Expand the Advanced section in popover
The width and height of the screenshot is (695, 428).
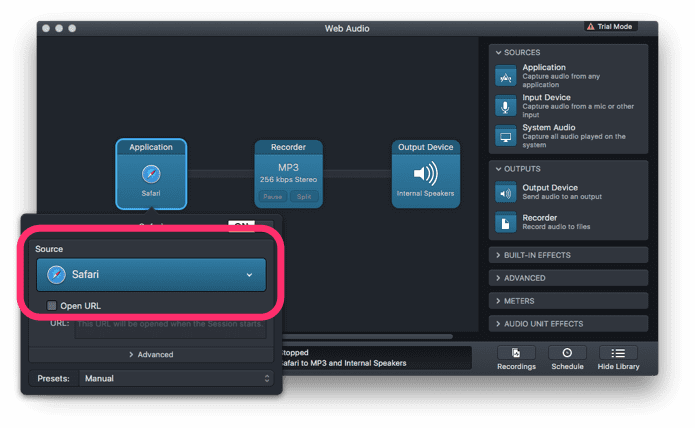tap(151, 354)
